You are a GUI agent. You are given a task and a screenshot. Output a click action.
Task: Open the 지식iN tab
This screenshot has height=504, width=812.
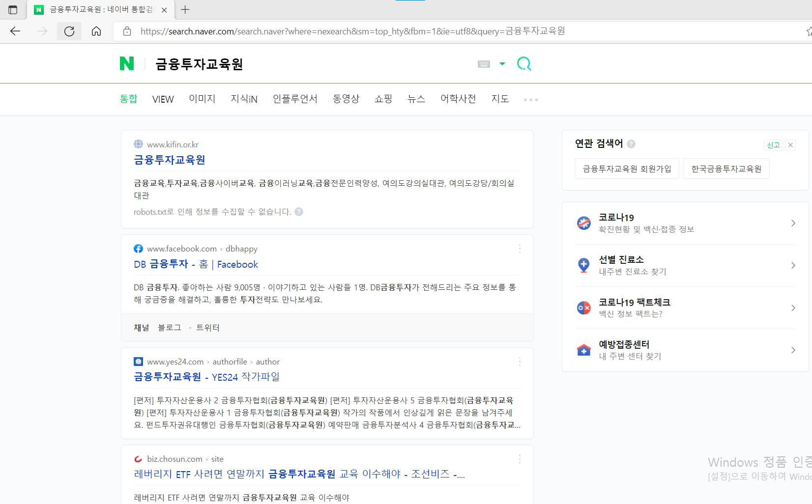pyautogui.click(x=244, y=99)
